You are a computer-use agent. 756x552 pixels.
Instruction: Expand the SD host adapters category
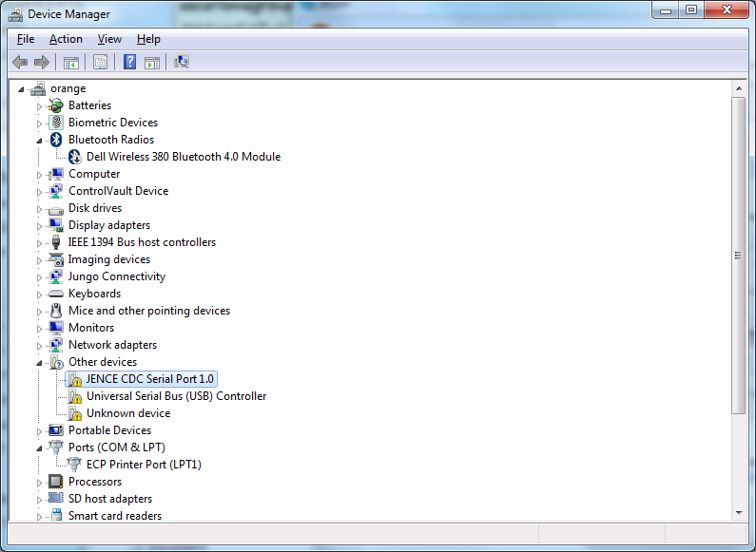39,500
